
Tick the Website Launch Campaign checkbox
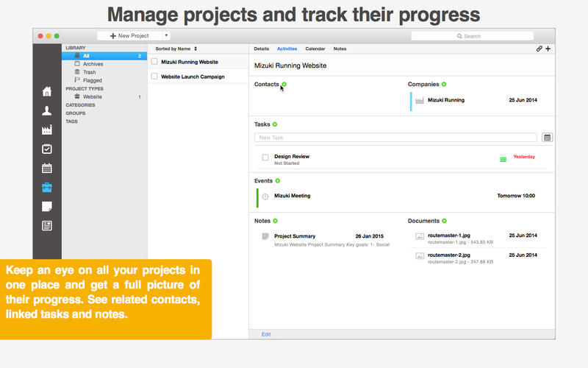coord(154,76)
